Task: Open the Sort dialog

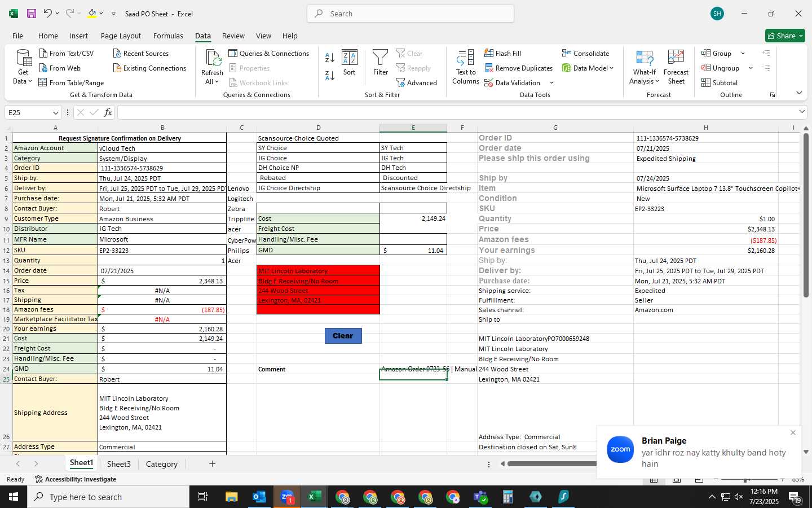Action: [350, 63]
